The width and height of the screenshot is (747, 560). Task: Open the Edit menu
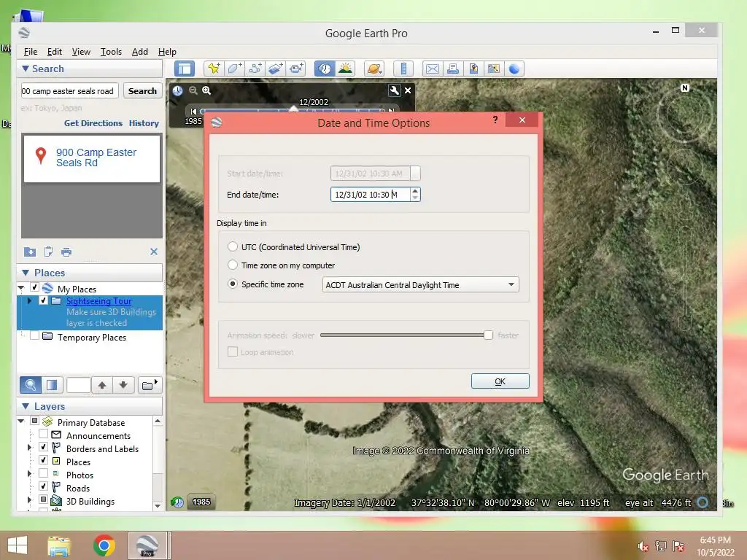(54, 52)
